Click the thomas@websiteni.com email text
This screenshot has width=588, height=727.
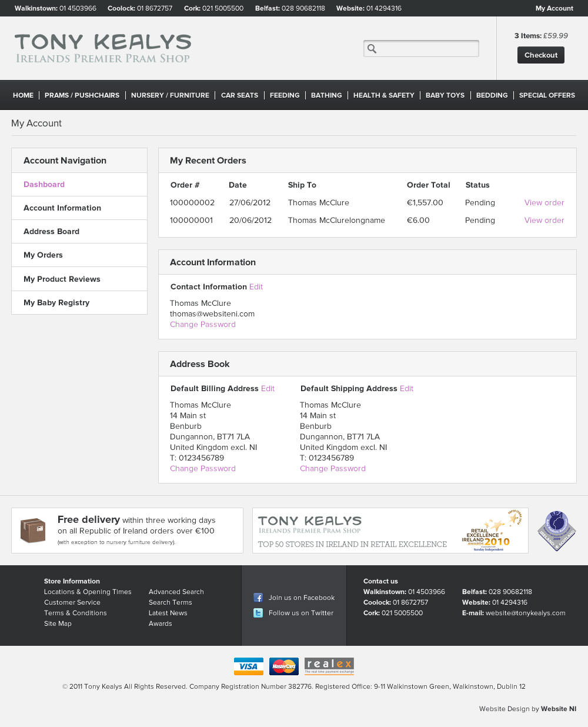pyautogui.click(x=212, y=314)
